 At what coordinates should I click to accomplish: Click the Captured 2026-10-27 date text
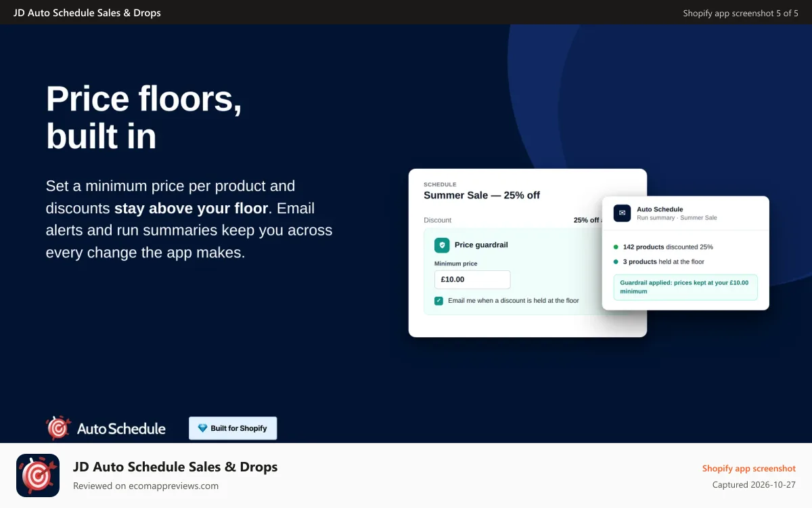pos(754,485)
